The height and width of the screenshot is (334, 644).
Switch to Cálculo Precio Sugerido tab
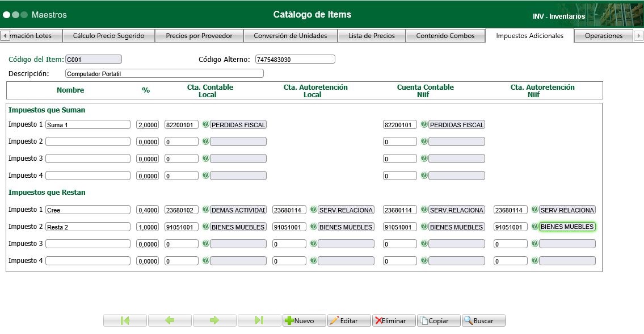[x=109, y=36]
